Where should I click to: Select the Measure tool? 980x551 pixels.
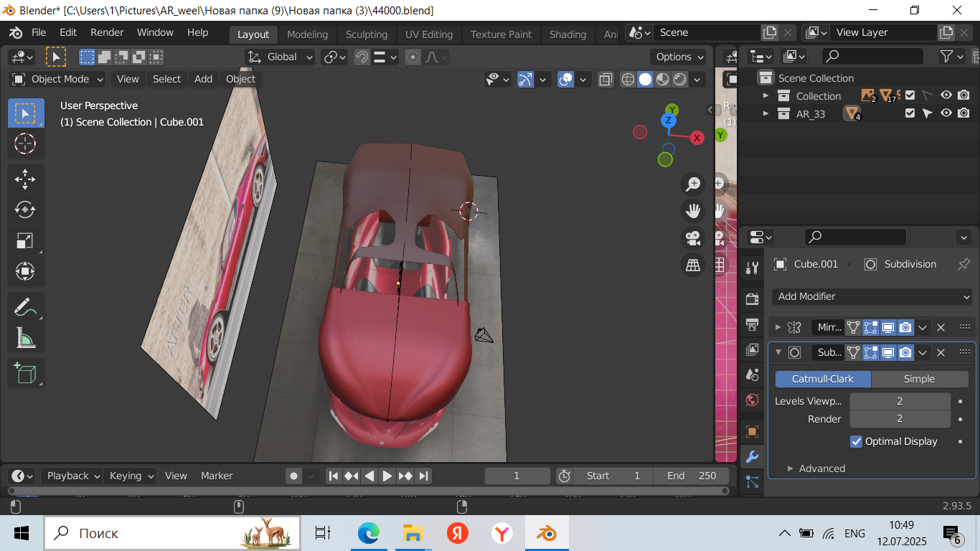[x=25, y=337]
